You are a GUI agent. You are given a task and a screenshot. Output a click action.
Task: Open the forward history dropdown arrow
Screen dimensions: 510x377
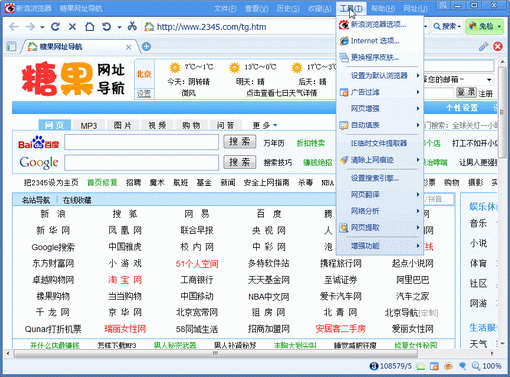tap(42, 27)
